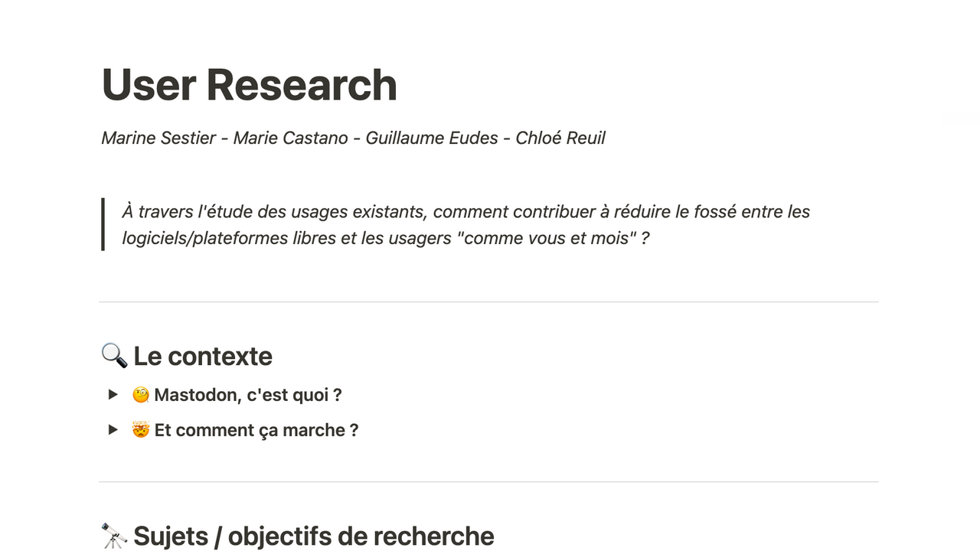Click the name Guillaume Eudes

432,138
